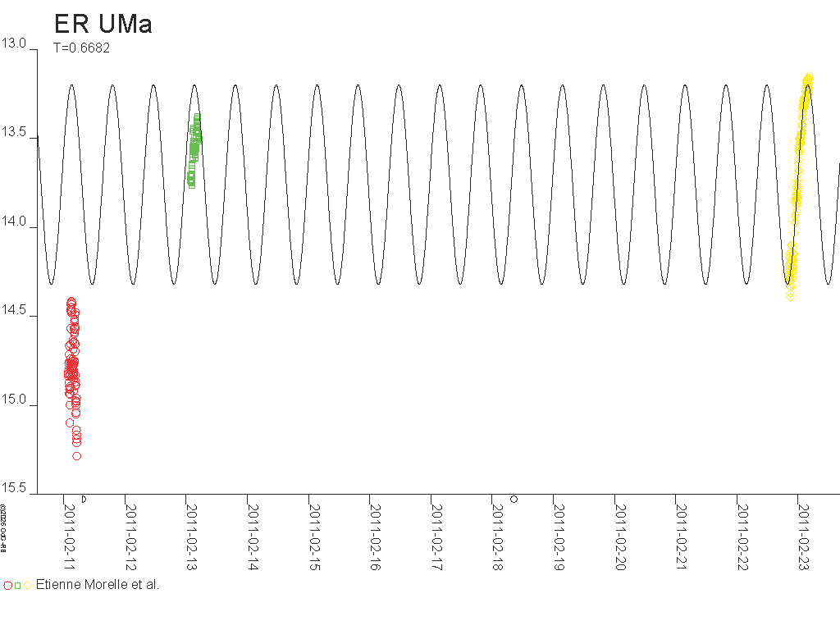Click the 'T=0.6682' period label
840x630 pixels.
pyautogui.click(x=81, y=48)
